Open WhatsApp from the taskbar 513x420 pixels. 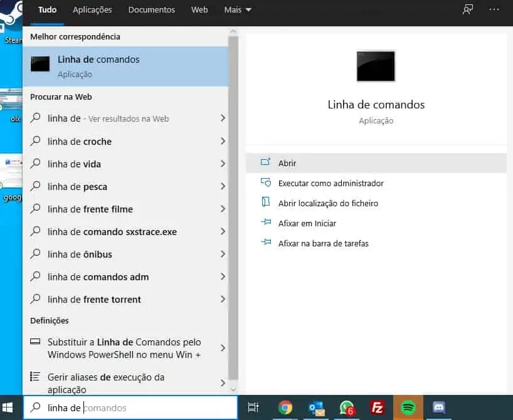point(347,408)
